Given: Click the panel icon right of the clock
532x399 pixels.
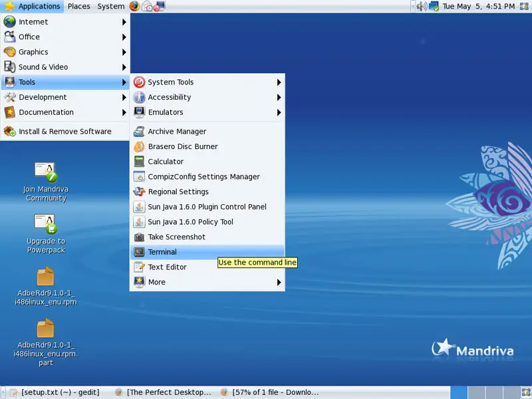Looking at the screenshot, I should click(524, 6).
